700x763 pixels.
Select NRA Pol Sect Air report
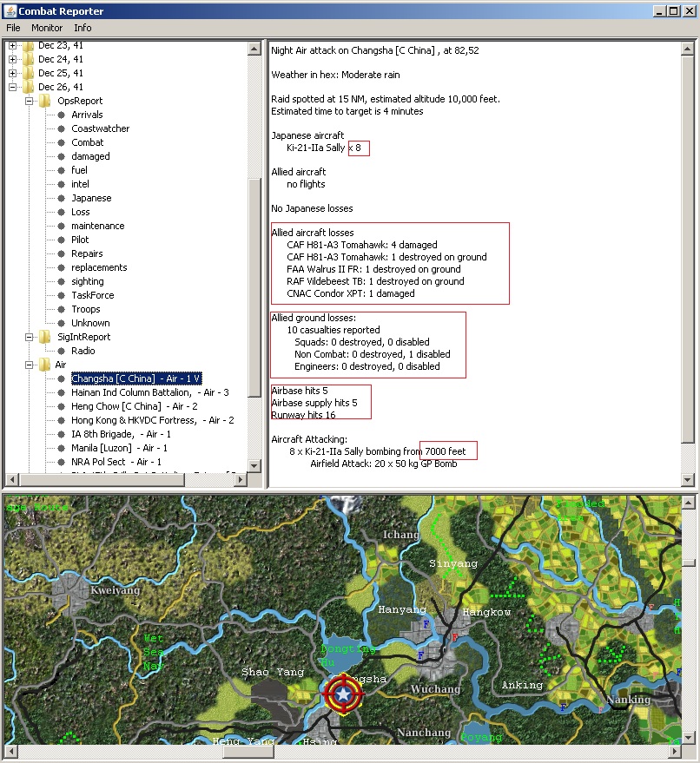[x=116, y=461]
